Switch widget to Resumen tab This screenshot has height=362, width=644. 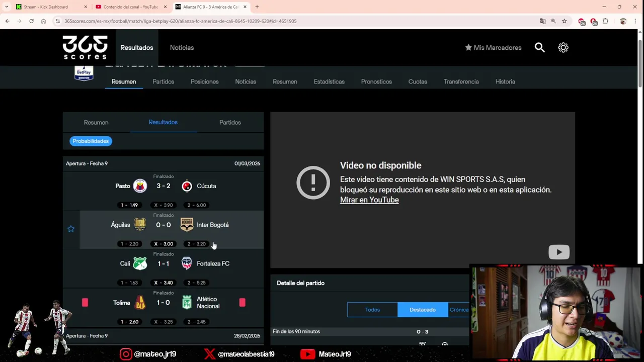pyautogui.click(x=96, y=122)
